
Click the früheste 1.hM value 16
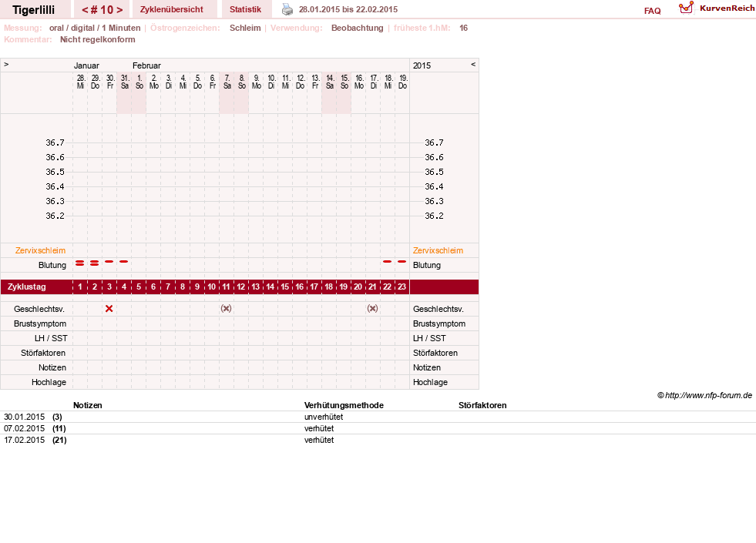point(463,28)
